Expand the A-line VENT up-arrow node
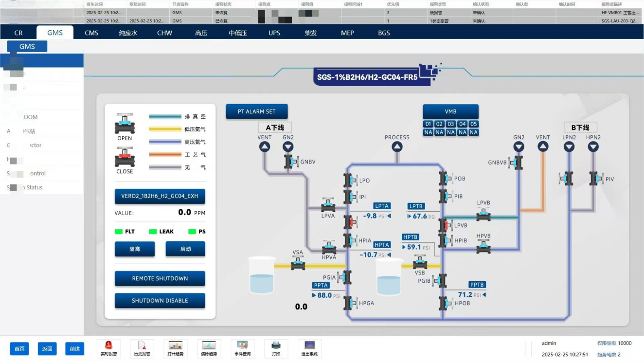The width and height of the screenshot is (644, 362). [265, 146]
